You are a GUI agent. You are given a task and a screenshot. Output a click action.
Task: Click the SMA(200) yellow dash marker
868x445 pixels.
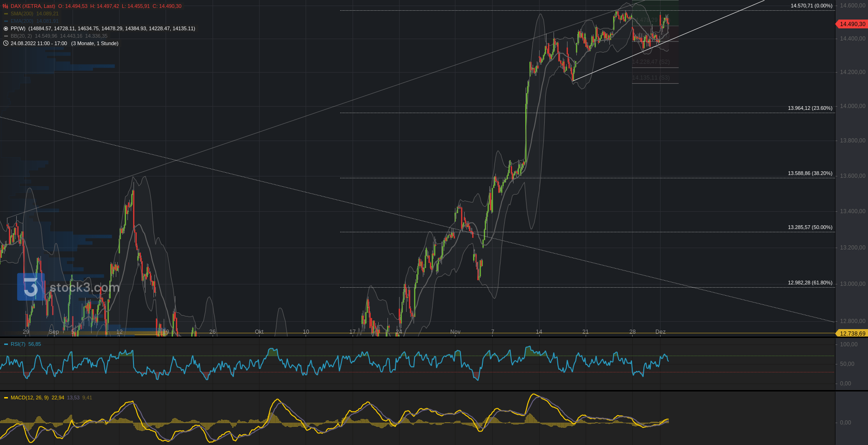[x=6, y=14]
